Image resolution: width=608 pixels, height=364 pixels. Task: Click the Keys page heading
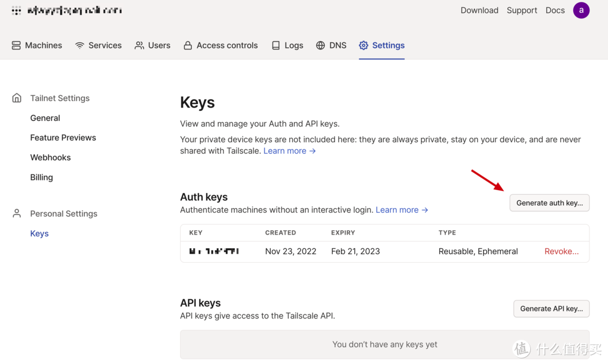point(198,103)
